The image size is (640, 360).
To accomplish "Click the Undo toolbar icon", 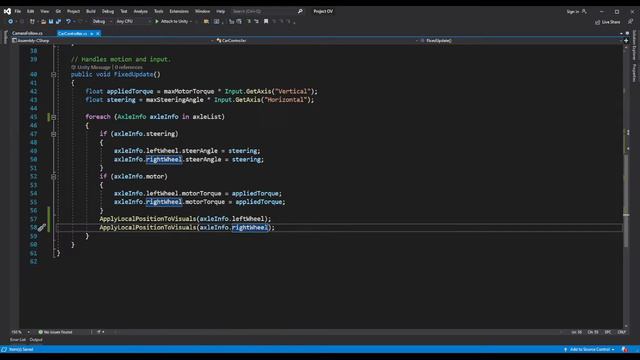I will [68, 22].
